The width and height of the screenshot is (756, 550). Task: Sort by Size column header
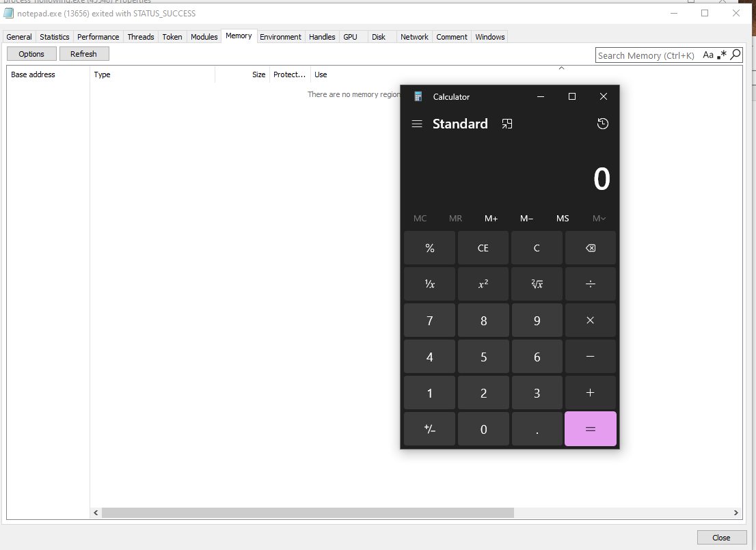coord(242,74)
